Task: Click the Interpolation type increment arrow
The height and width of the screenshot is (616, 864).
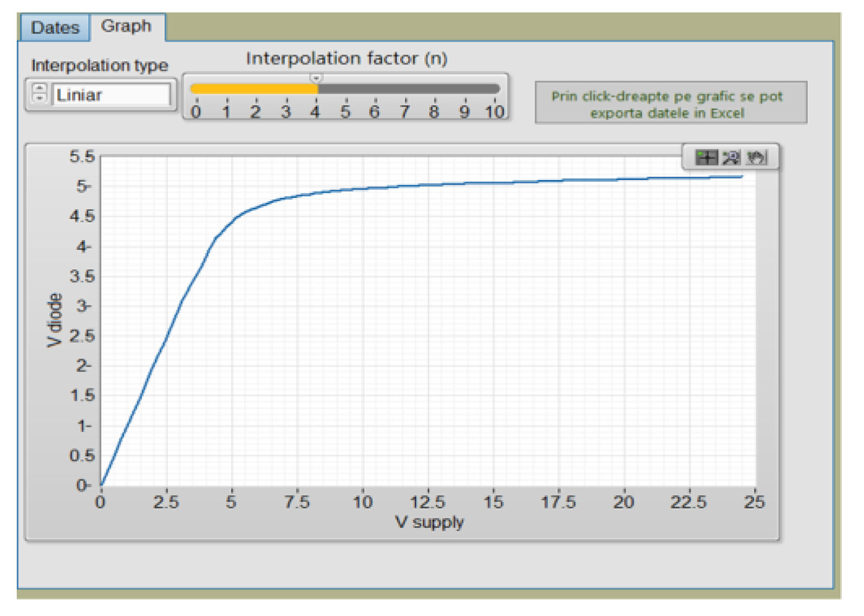Action: coord(39,88)
